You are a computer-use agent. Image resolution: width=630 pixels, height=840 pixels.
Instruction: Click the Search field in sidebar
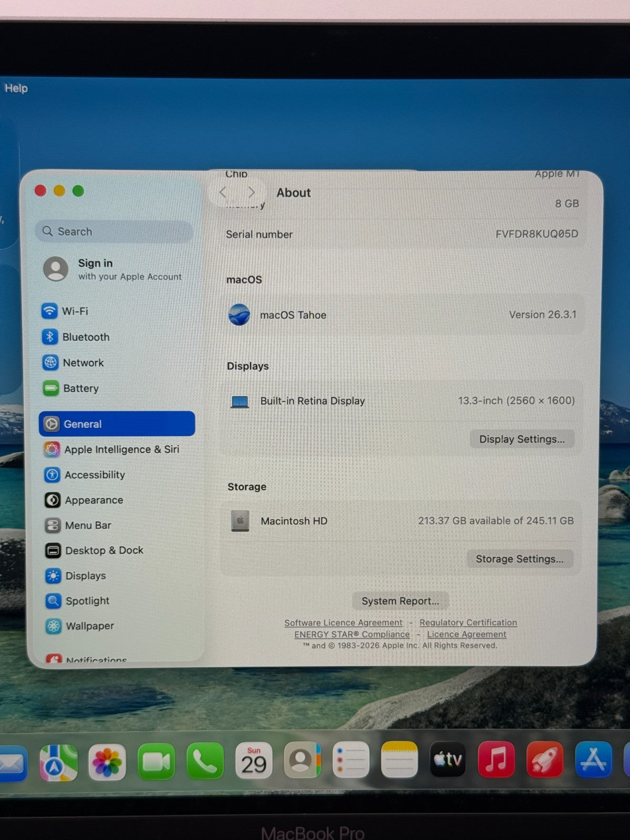pos(114,232)
